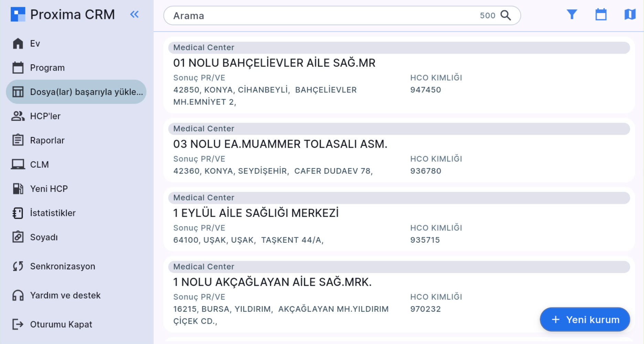
Task: Open İstatistikler statistics icon
Action: (x=18, y=213)
